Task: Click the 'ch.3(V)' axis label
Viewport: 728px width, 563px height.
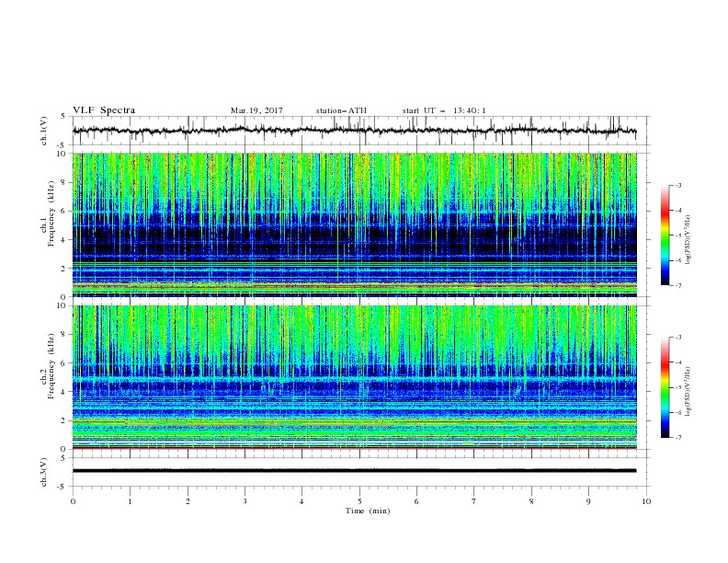Action: pos(44,472)
